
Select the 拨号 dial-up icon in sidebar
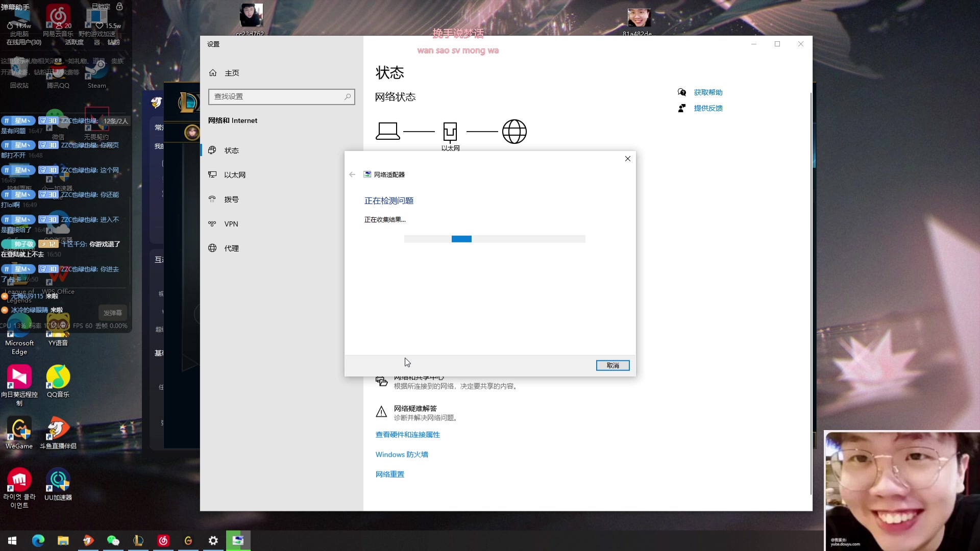pos(212,199)
